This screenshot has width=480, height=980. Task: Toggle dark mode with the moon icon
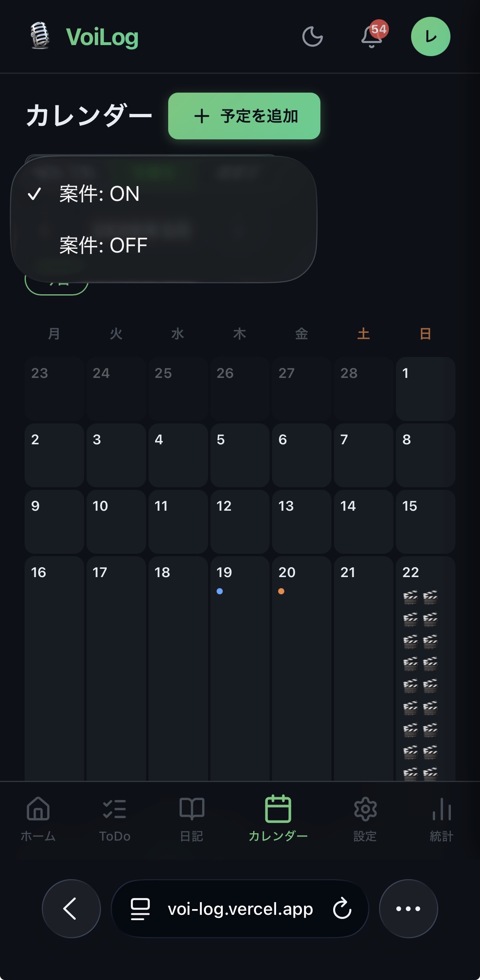click(312, 36)
